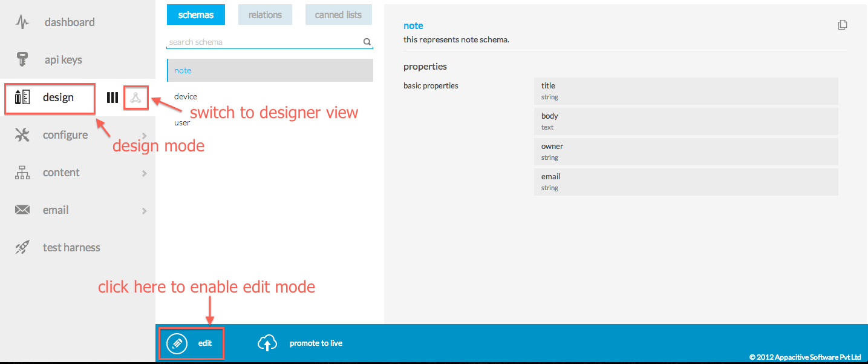Open the test harness menu item
The image size is (868, 364).
pos(71,248)
